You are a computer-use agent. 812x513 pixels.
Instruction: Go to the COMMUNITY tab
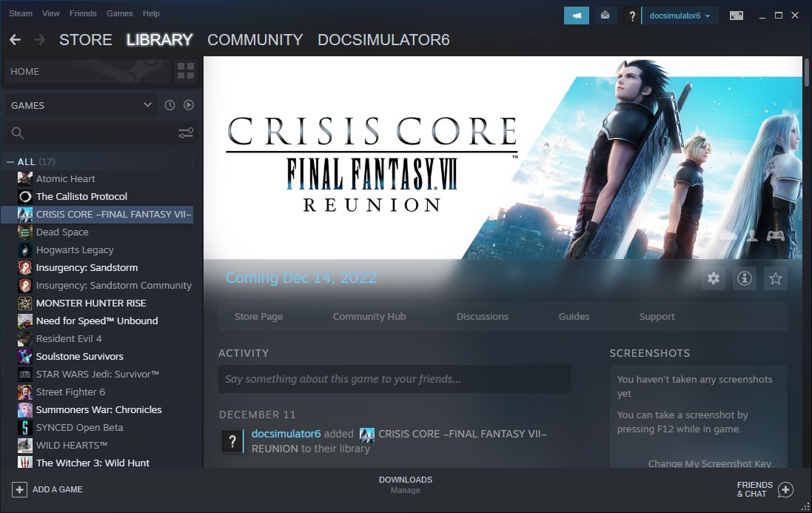pos(255,40)
